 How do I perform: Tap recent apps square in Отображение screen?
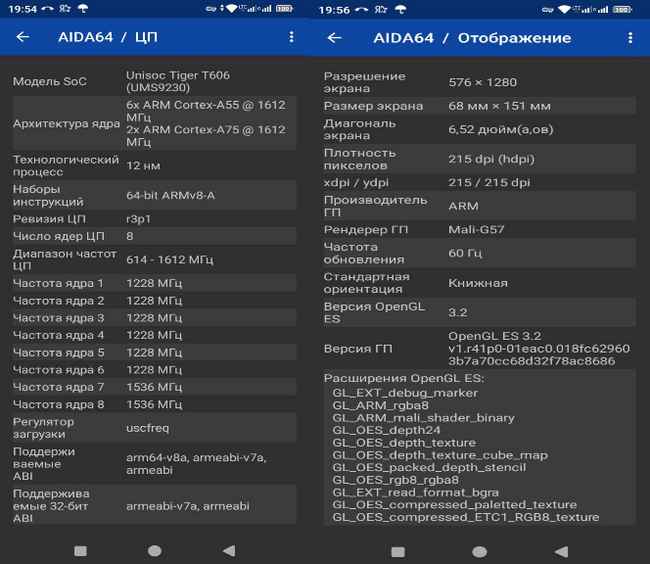tap(398, 552)
